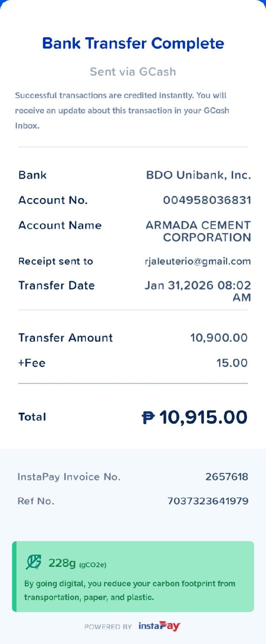This screenshot has height=644, width=266.
Task: Tap the green carbon footprint banner text
Action: [129, 590]
